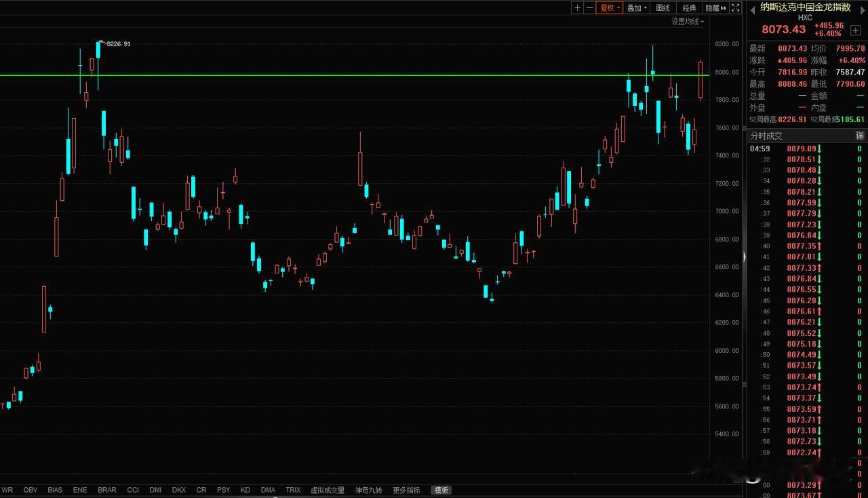Open 设置均线 moving average settings
The image size is (868, 498).
688,21
